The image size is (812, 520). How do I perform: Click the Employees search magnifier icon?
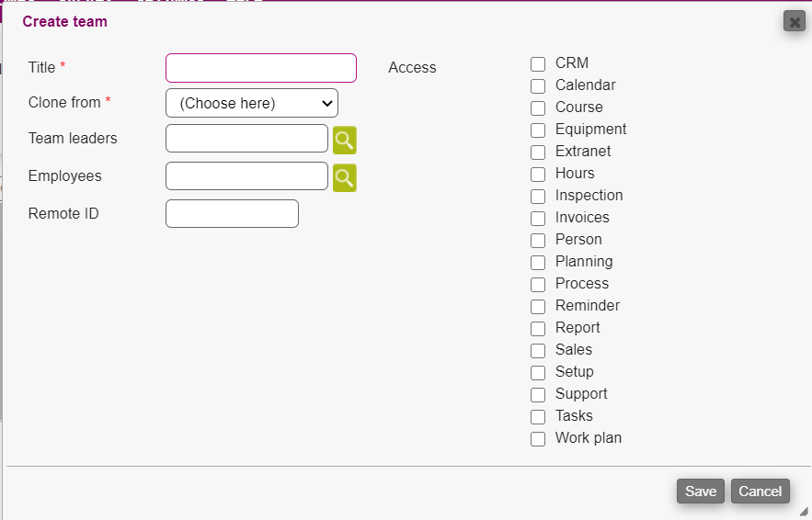(344, 178)
